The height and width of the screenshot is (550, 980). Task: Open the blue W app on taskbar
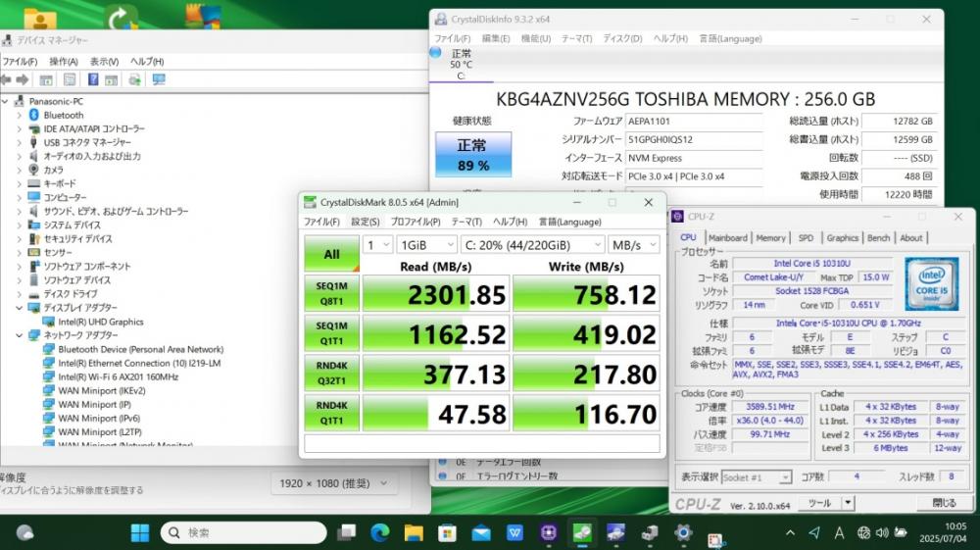coord(514,533)
